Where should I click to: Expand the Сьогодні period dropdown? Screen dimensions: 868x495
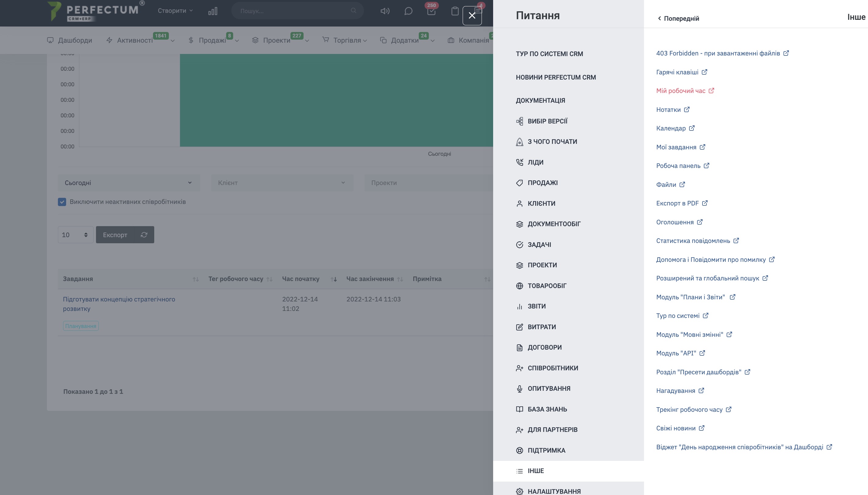click(x=129, y=183)
